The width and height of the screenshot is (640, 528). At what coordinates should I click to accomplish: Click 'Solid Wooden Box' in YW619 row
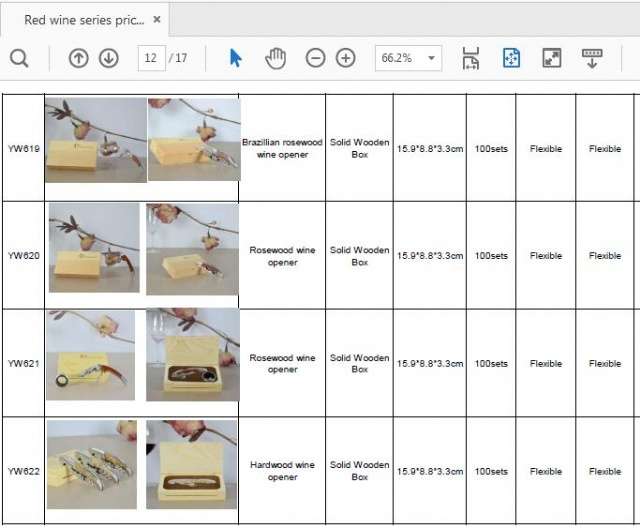(359, 149)
